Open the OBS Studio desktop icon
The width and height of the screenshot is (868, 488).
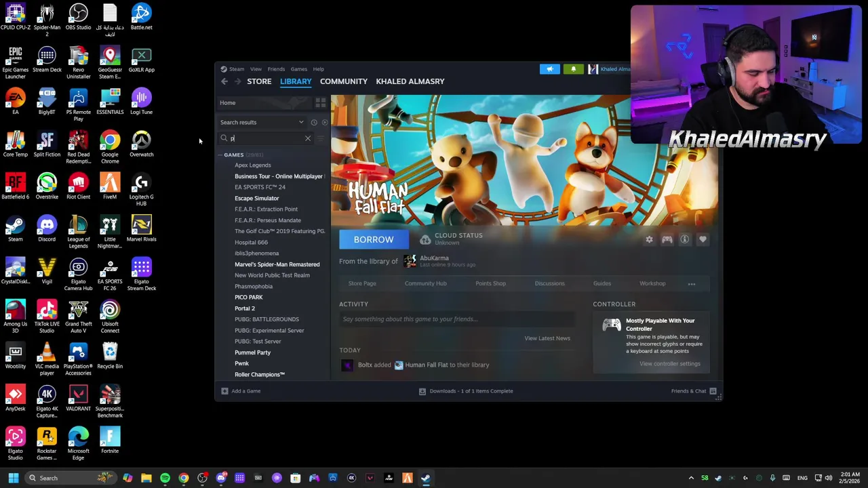click(x=78, y=18)
